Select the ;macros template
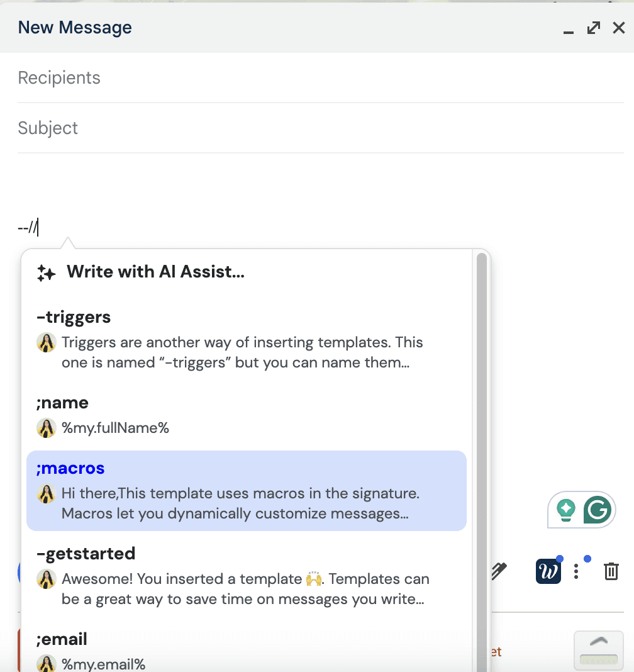This screenshot has width=634, height=672. point(247,491)
